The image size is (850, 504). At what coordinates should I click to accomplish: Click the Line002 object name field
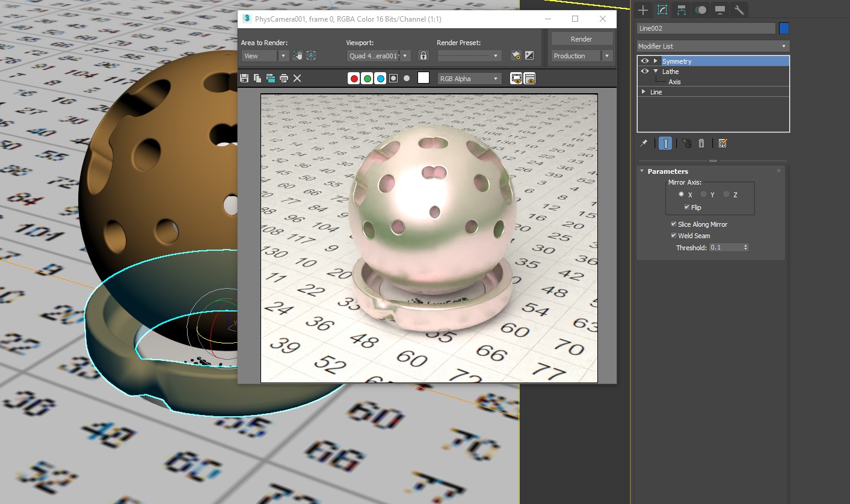pyautogui.click(x=706, y=28)
